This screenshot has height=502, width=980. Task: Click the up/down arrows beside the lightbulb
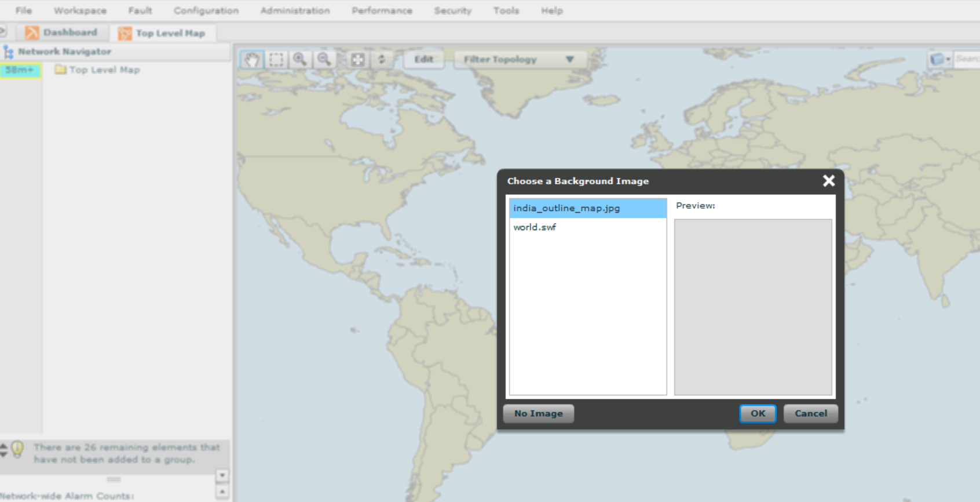coord(3,450)
